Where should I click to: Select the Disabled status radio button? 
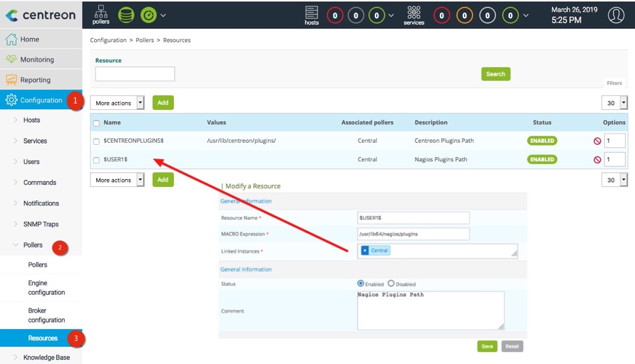[391, 284]
